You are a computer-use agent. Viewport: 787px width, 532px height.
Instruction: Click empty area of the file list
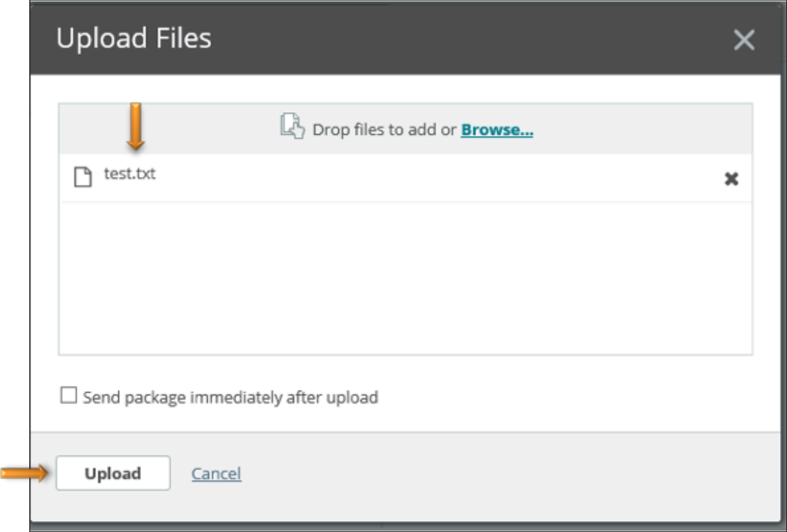[x=406, y=278]
